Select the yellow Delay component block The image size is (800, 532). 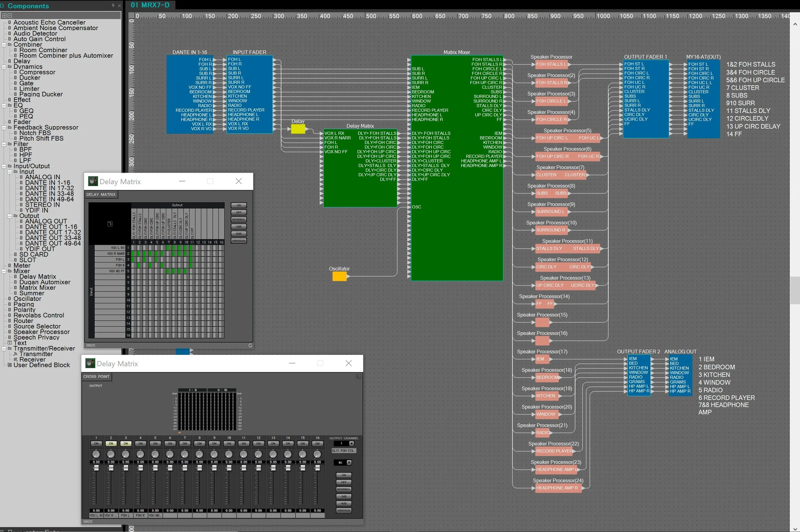point(298,129)
